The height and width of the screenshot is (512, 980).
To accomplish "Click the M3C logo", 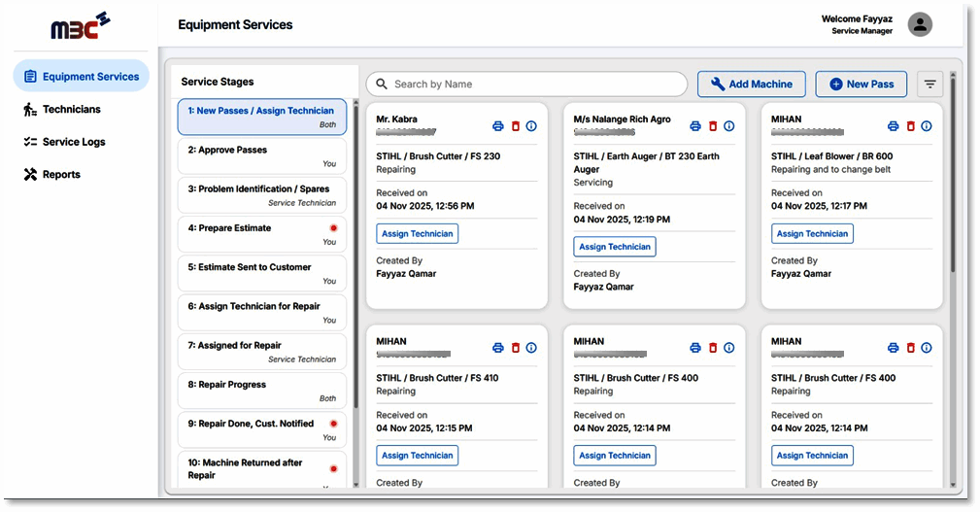I will (81, 26).
